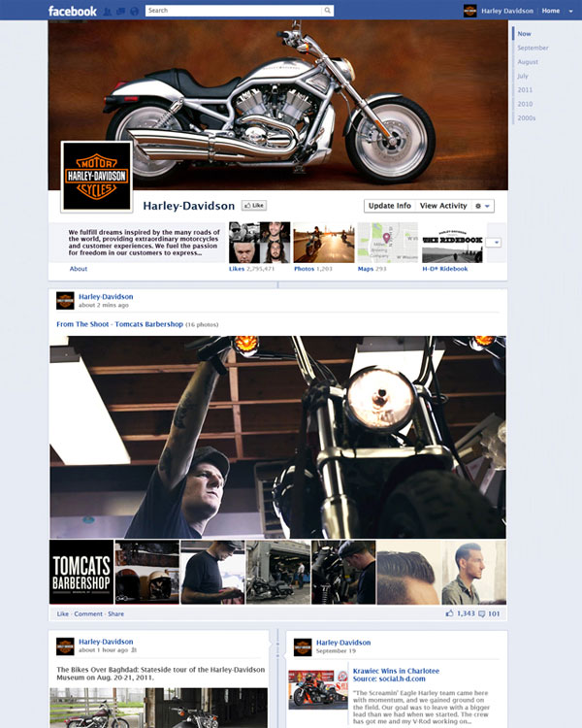The width and height of the screenshot is (582, 728).
Task: Click the search magnifier icon
Action: point(328,11)
